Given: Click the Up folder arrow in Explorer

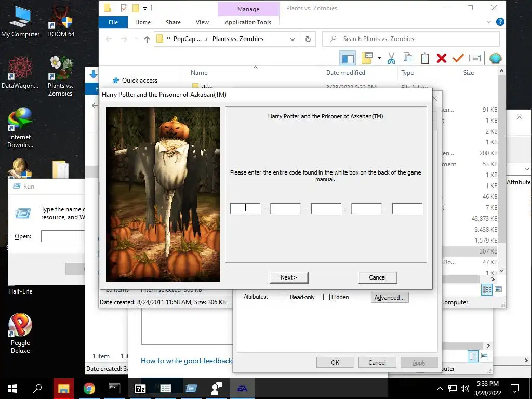Looking at the screenshot, I should coord(147,39).
